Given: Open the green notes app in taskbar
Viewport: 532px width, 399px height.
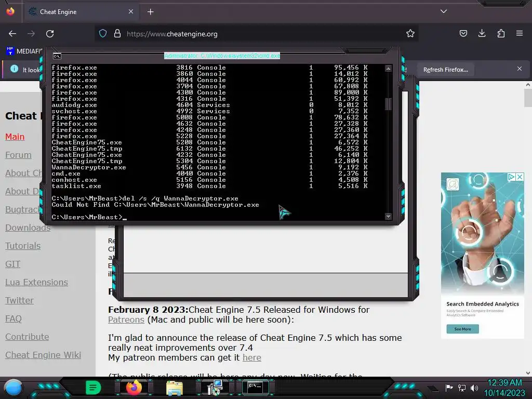Looking at the screenshot, I should (93, 388).
